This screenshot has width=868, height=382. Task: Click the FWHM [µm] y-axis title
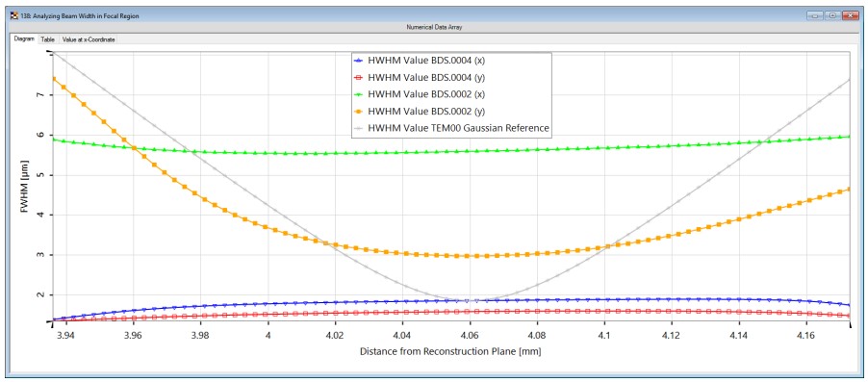24,186
